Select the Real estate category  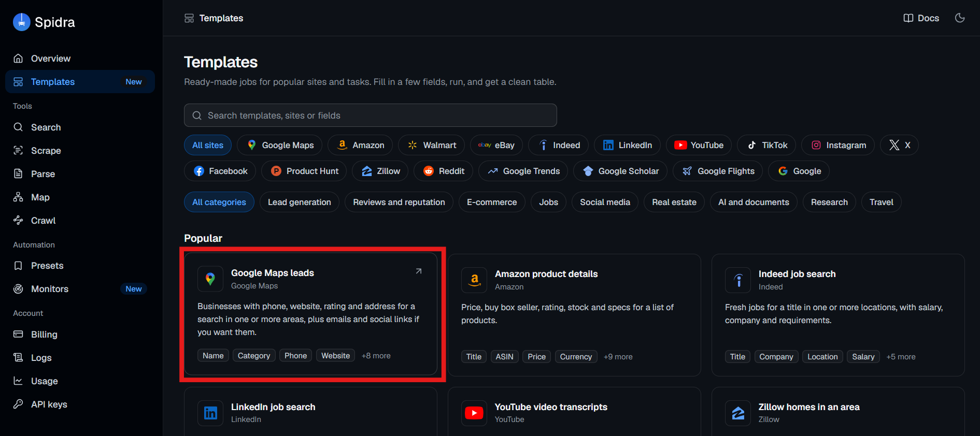click(x=674, y=202)
